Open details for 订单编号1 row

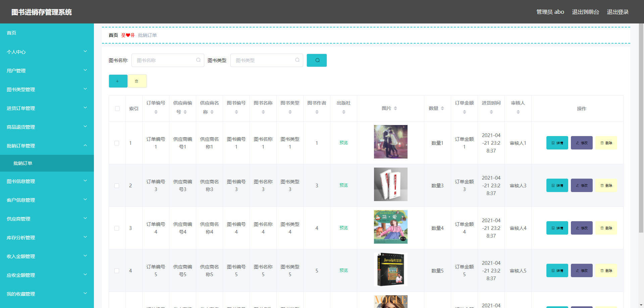(557, 143)
